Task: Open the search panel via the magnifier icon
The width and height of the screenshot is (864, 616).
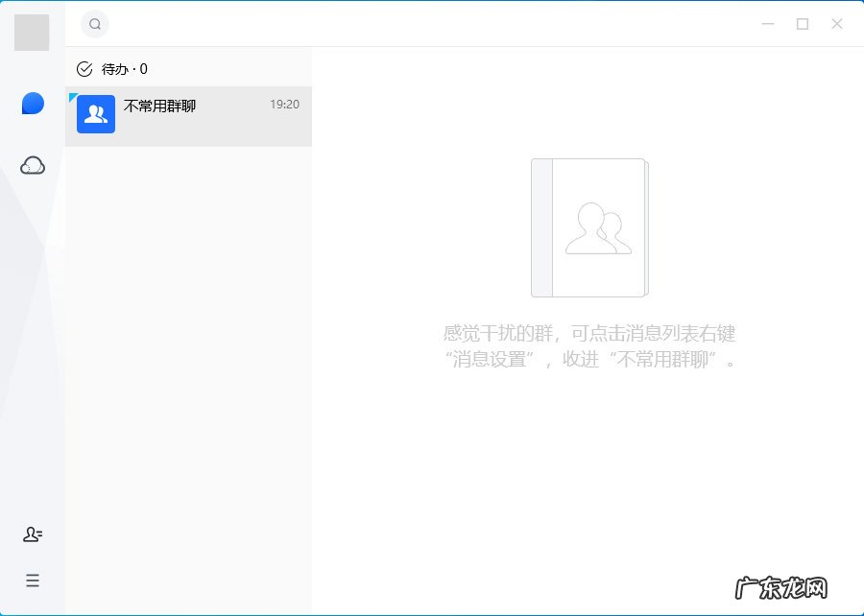Action: (94, 24)
